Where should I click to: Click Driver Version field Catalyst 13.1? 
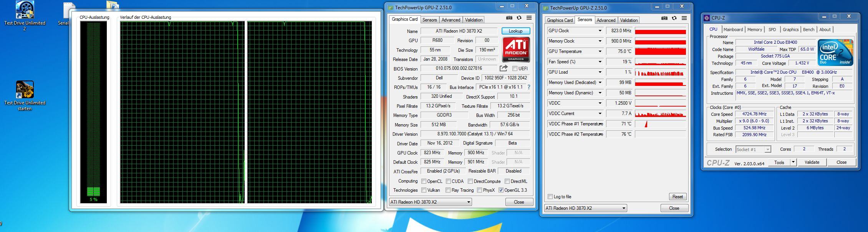point(475,134)
